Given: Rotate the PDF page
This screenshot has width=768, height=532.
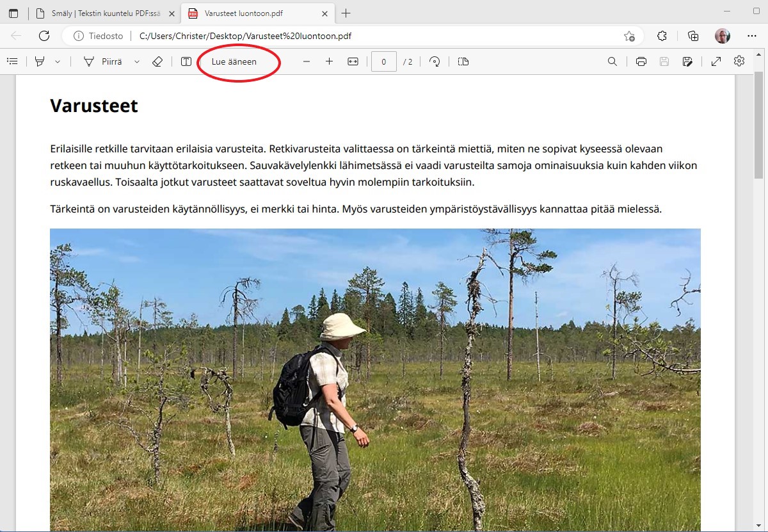Looking at the screenshot, I should (435, 61).
